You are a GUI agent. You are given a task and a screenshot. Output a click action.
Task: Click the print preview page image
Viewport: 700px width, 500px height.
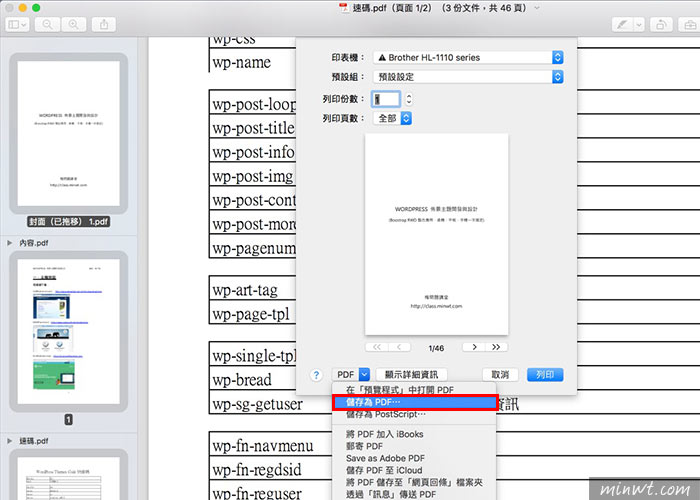[436, 234]
